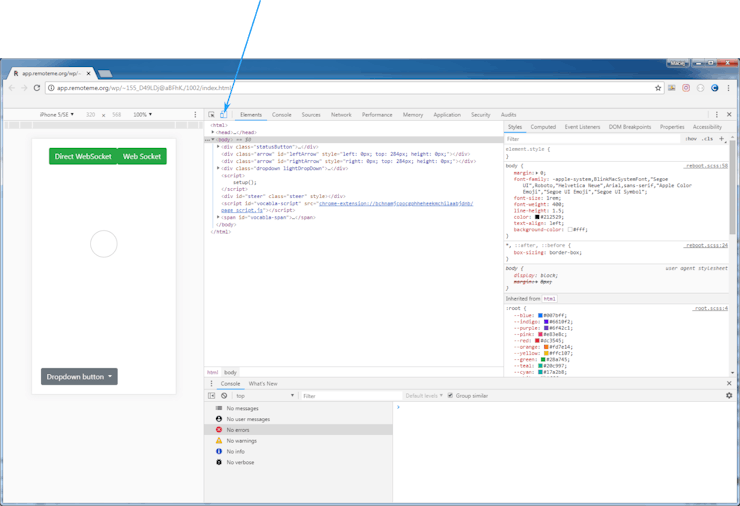The image size is (740, 506).
Task: Expand the statusButton div node
Action: coord(218,147)
